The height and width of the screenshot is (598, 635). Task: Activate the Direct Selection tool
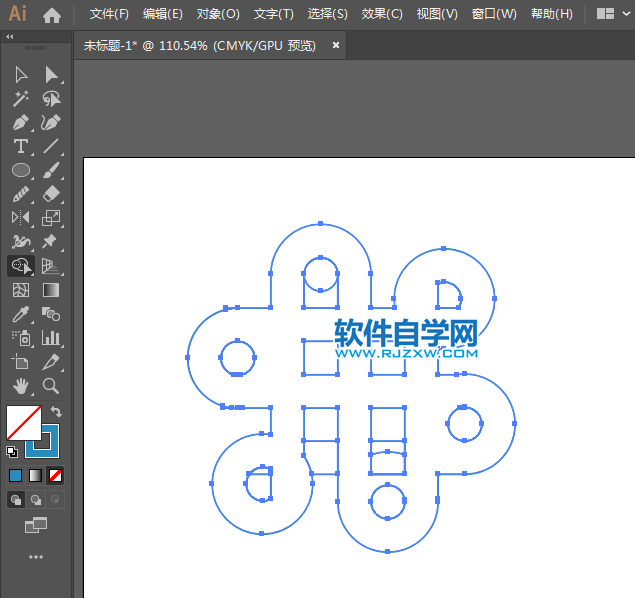pyautogui.click(x=51, y=75)
